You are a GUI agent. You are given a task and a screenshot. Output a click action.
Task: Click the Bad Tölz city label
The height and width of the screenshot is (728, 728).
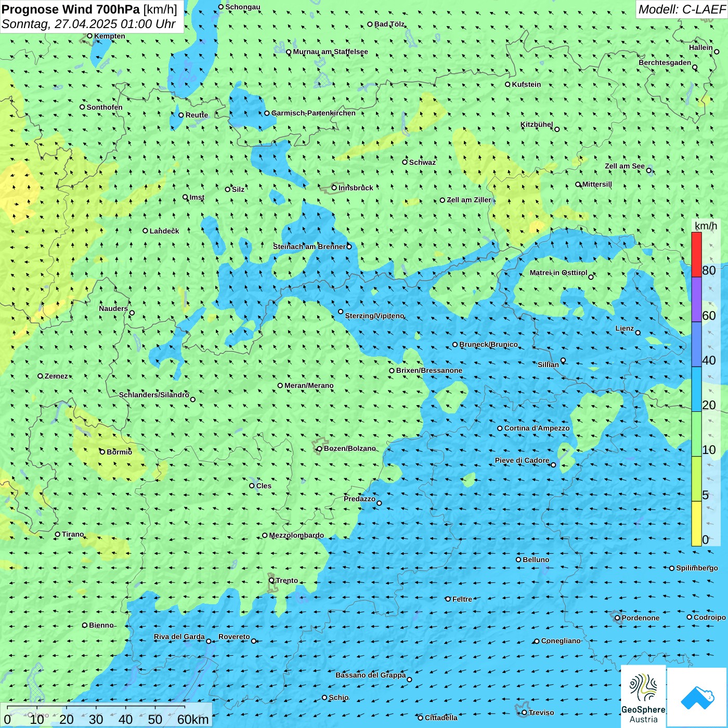(389, 24)
